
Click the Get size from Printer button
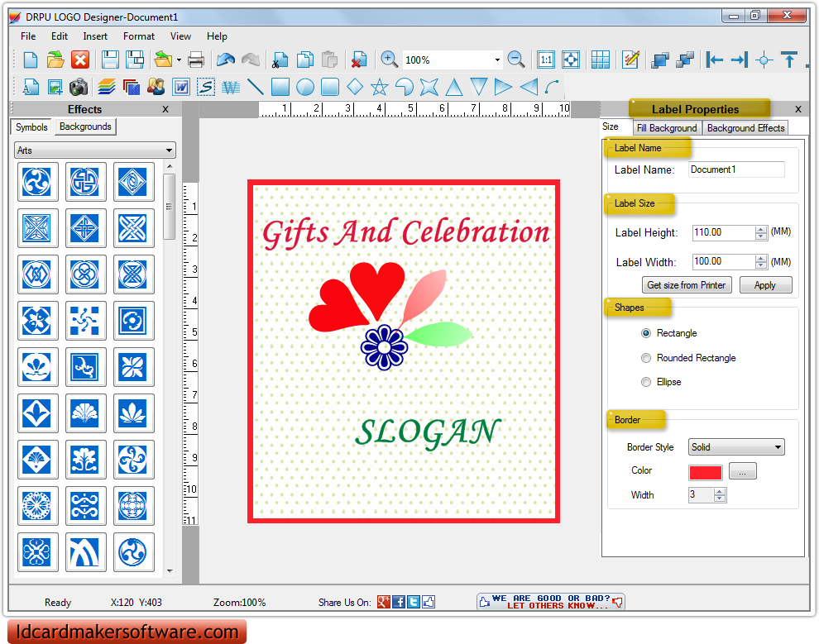click(x=687, y=284)
